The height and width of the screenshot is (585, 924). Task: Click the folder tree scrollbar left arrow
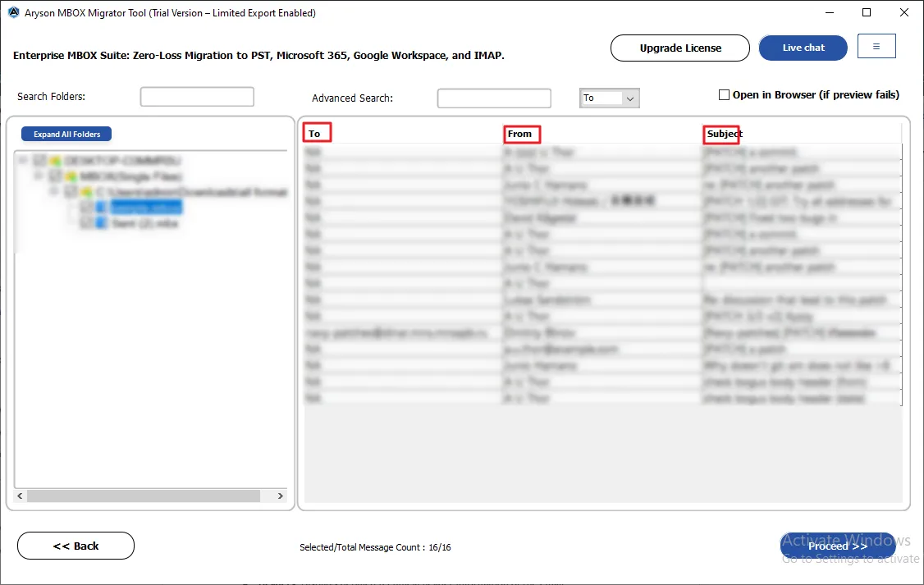[x=20, y=496]
